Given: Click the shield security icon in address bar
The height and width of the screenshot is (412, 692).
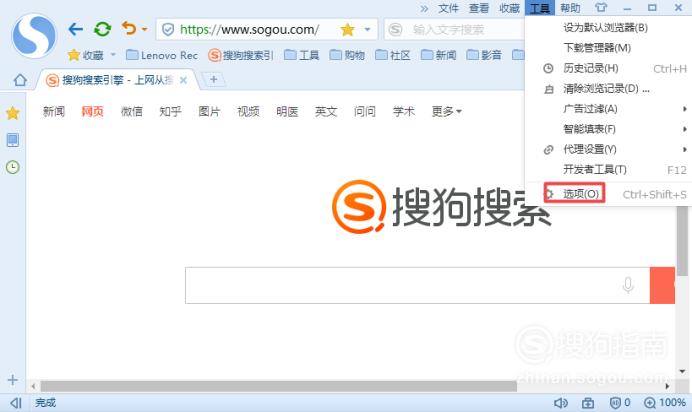Looking at the screenshot, I should [x=168, y=30].
